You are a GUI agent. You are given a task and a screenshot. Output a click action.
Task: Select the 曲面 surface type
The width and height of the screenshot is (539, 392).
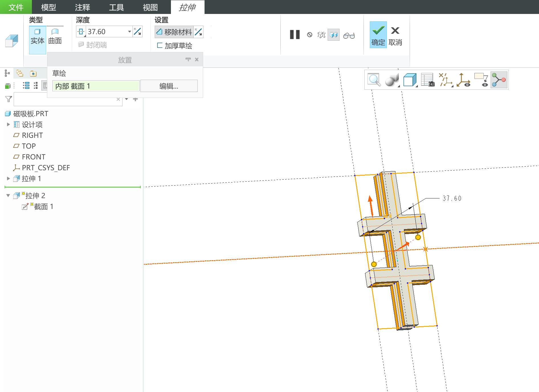[x=55, y=36]
